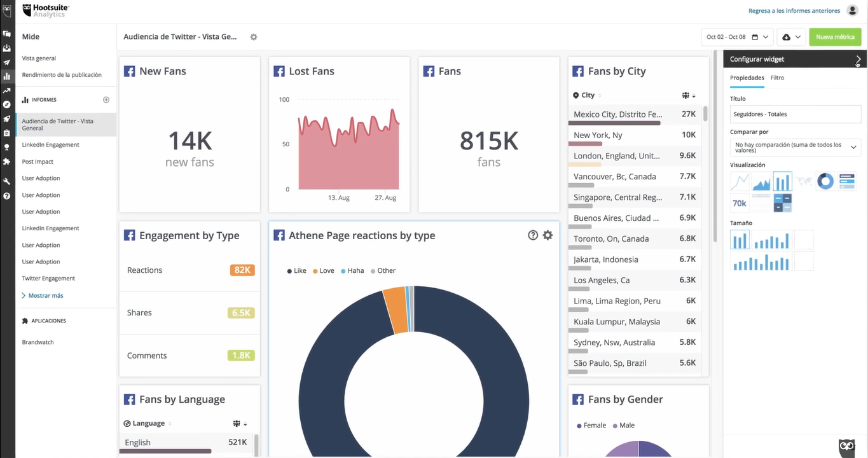Click the Título input field
Screen dimensions: 868x458
(795, 114)
